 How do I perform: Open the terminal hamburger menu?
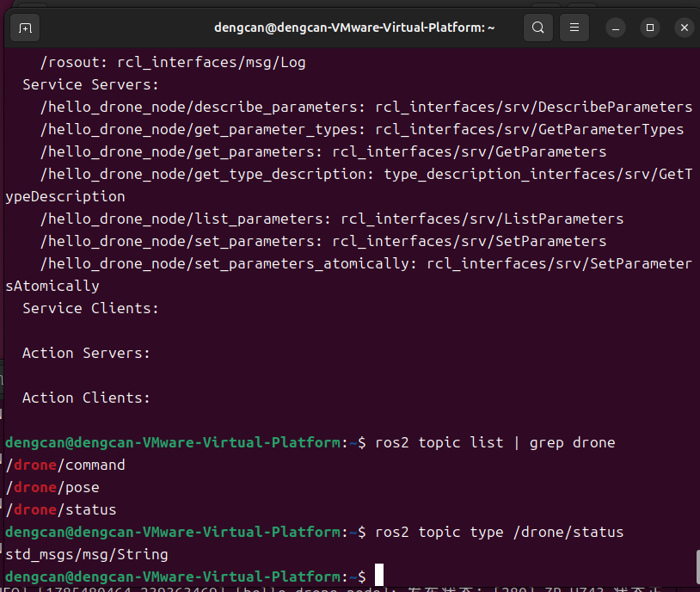click(x=574, y=28)
